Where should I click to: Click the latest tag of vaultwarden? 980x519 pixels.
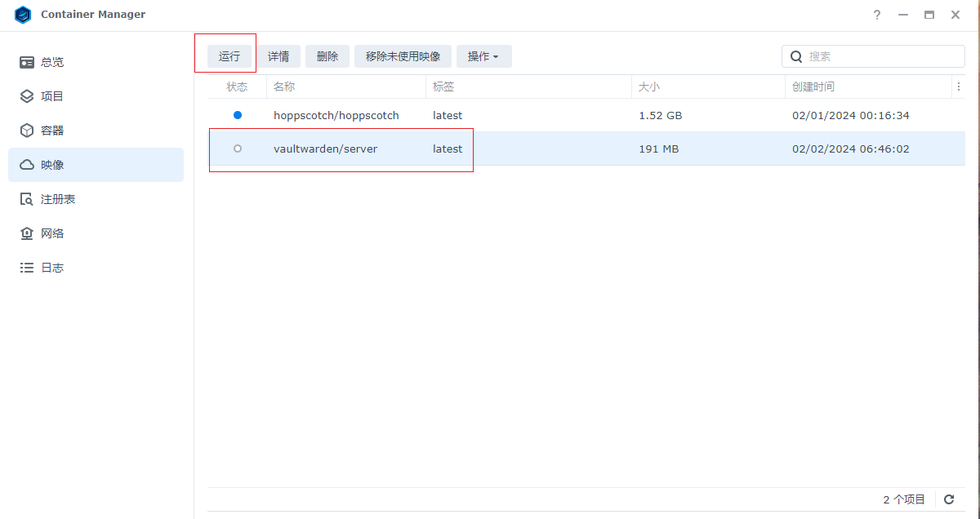[448, 149]
